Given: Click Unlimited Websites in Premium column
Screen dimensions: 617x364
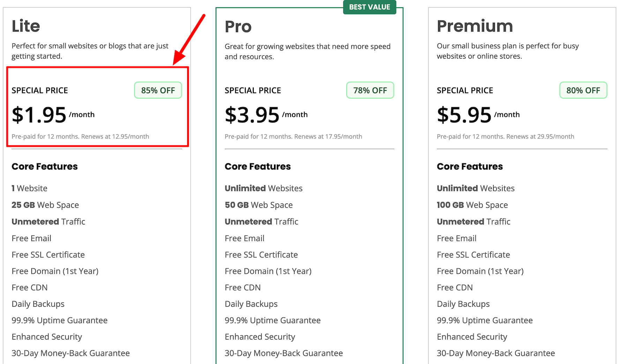Looking at the screenshot, I should point(475,188).
